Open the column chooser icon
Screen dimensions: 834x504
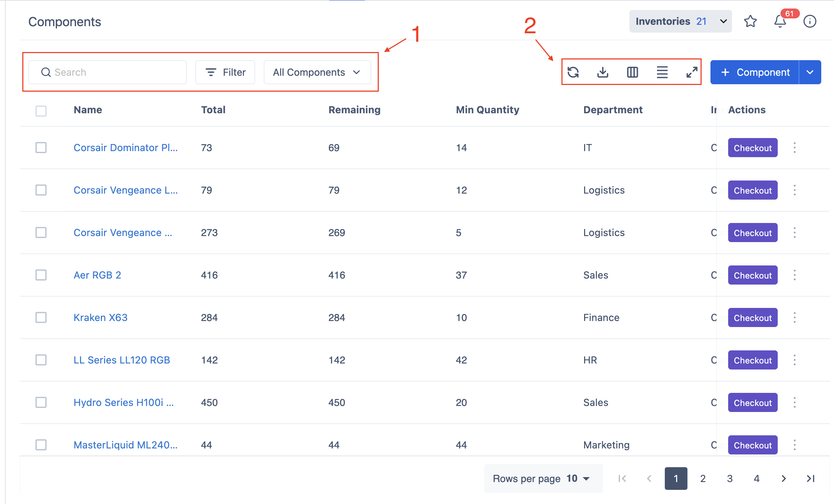coord(633,72)
